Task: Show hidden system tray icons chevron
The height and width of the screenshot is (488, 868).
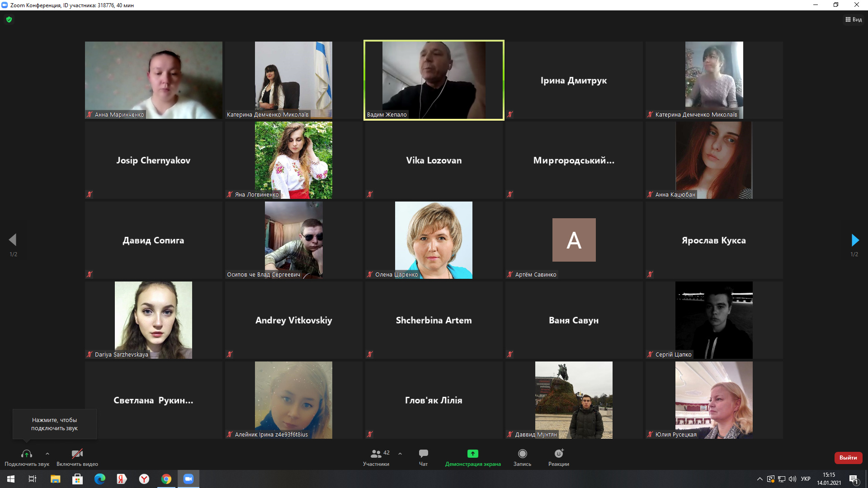Action: (759, 479)
